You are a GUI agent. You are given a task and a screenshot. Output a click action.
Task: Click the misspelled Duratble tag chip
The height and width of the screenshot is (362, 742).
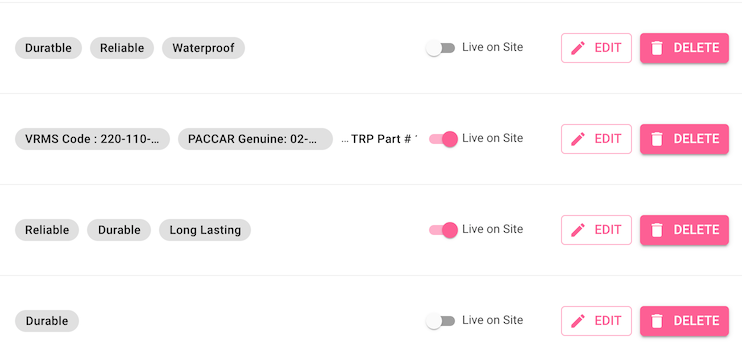48,48
